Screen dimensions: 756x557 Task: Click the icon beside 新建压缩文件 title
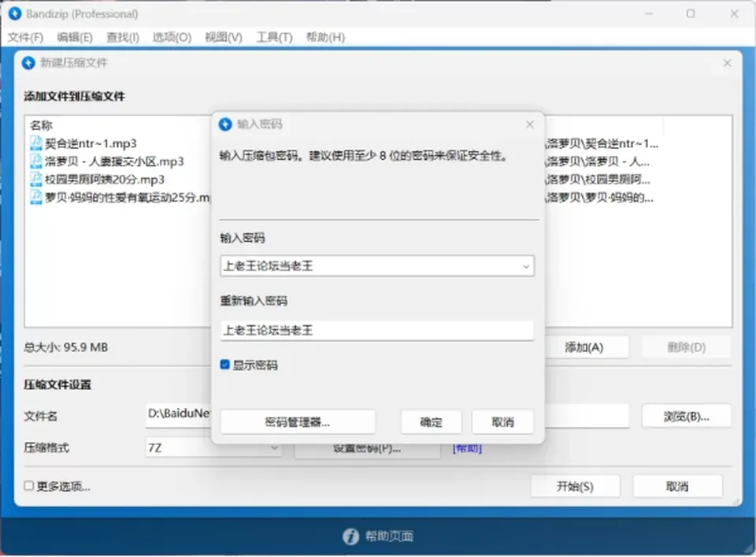point(28,63)
